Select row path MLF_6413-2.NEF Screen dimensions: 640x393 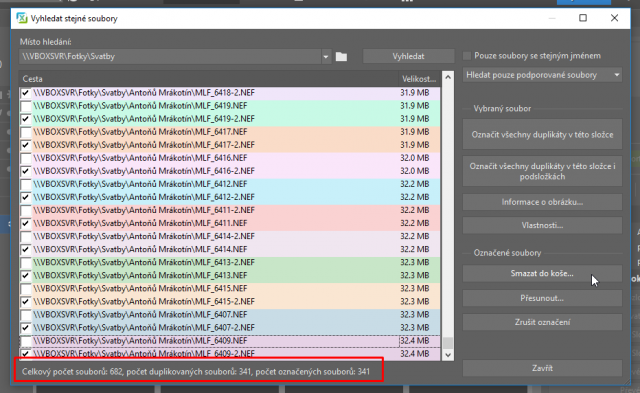(144, 263)
